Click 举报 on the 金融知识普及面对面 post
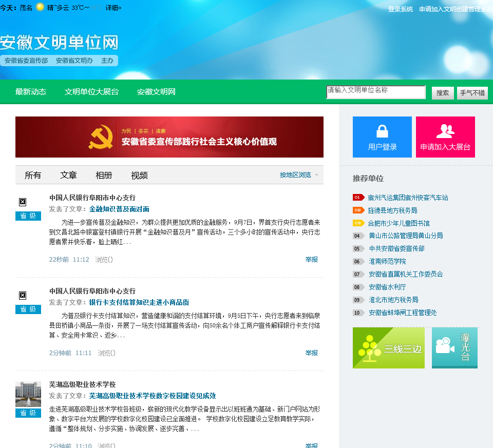Image resolution: width=493 pixels, height=448 pixels. click(x=312, y=260)
